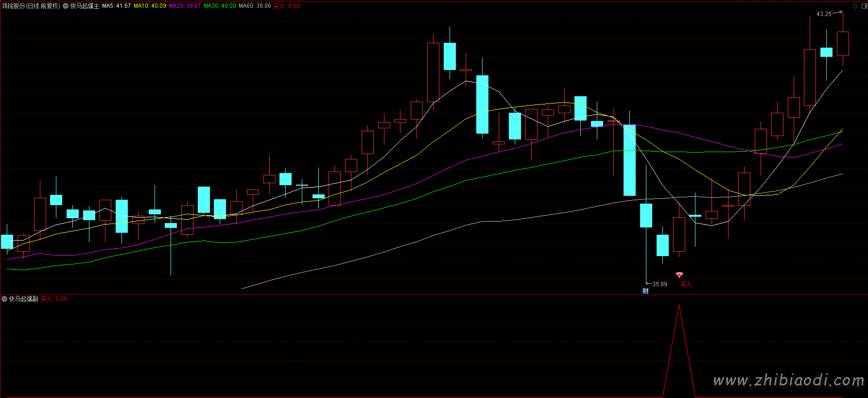This screenshot has width=868, height=398.
Task: Click the diamond icon at top right
Action: pos(855,6)
